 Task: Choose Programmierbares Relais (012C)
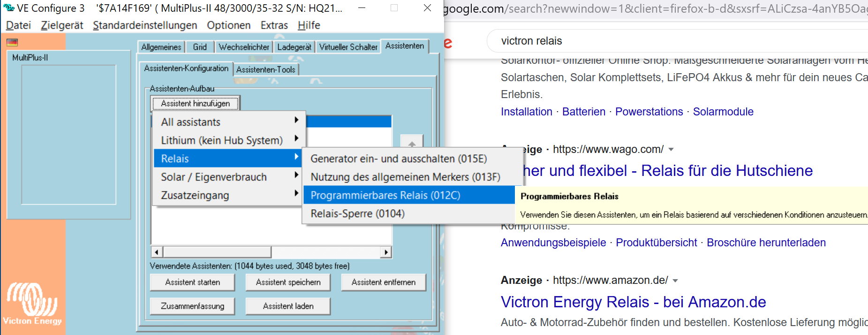(x=409, y=195)
